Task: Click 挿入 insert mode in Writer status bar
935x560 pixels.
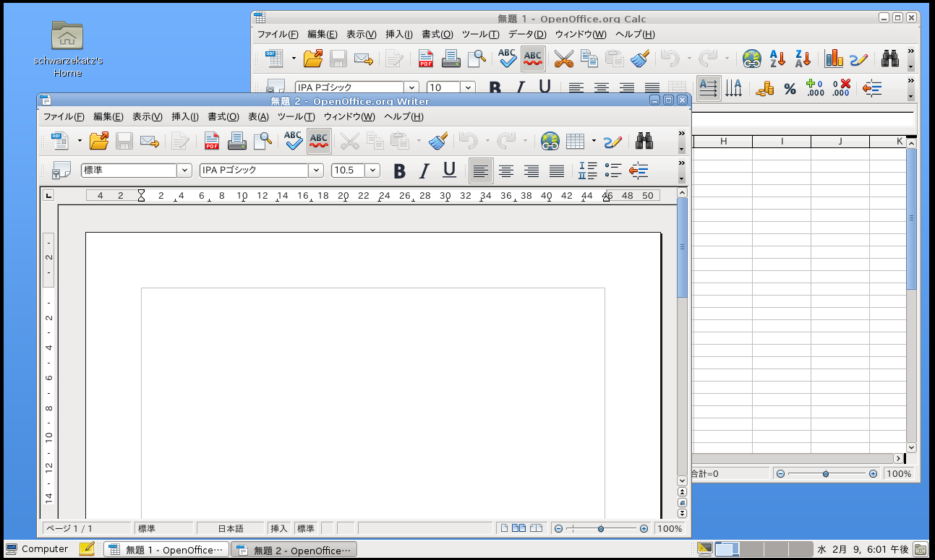Action: (x=279, y=528)
